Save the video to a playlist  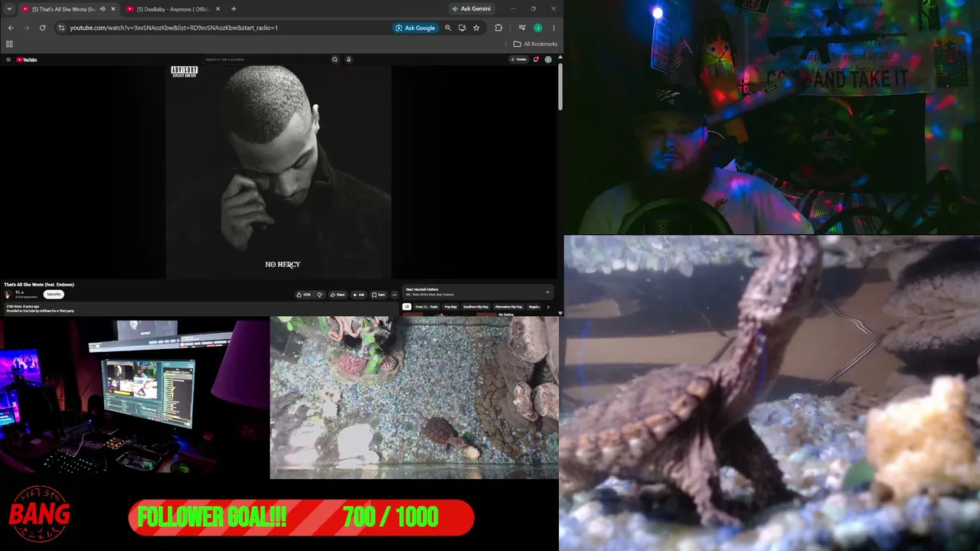point(379,295)
